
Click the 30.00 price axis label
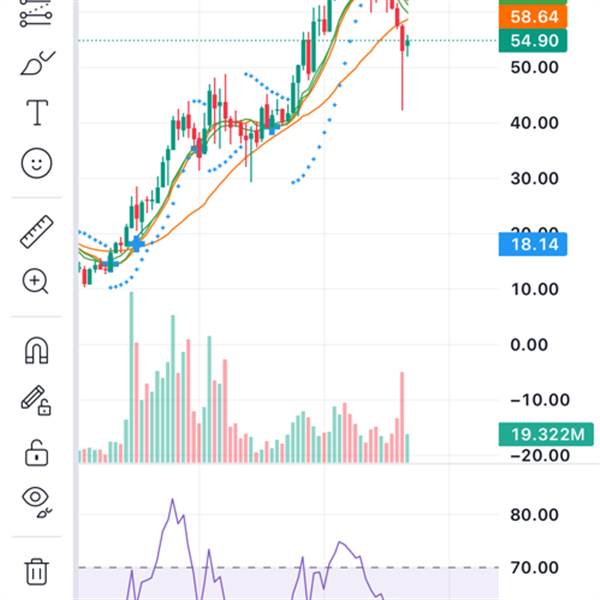[534, 178]
